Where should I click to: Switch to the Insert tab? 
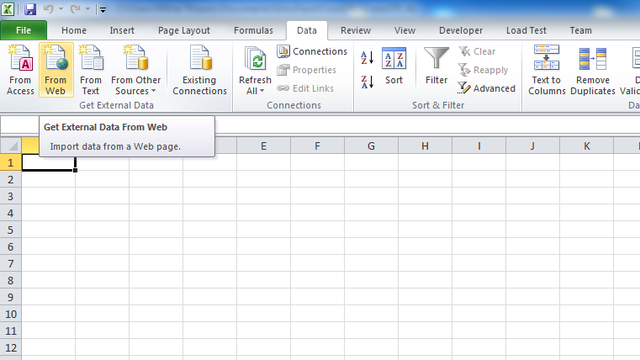122,31
